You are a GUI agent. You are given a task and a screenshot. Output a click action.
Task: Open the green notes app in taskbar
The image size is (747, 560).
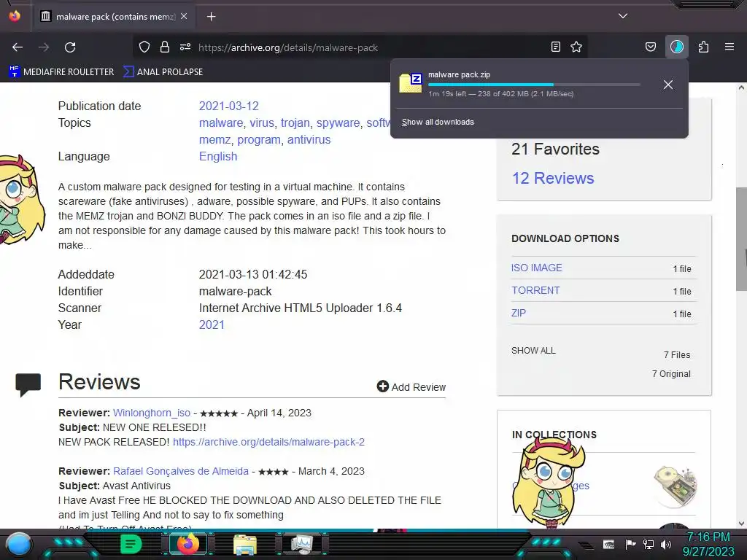coord(131,544)
